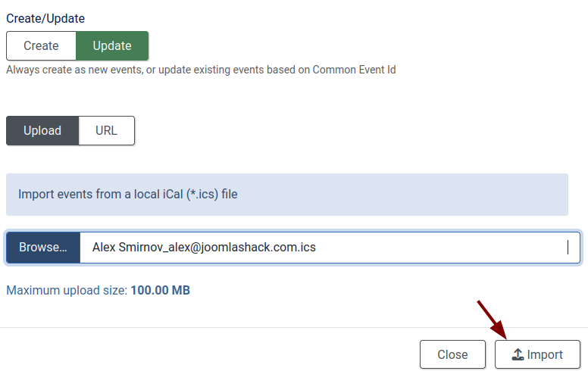Select the Update option
The width and height of the screenshot is (588, 371).
pos(112,45)
